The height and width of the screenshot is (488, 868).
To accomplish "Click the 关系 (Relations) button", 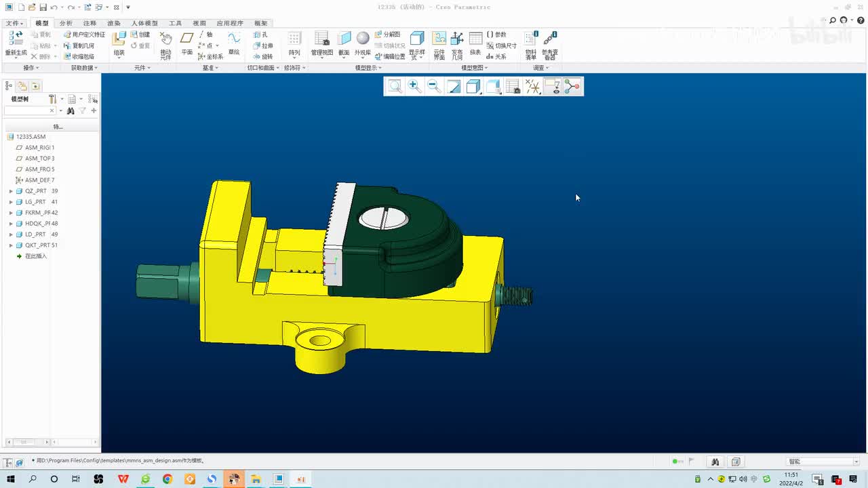I will coord(496,57).
